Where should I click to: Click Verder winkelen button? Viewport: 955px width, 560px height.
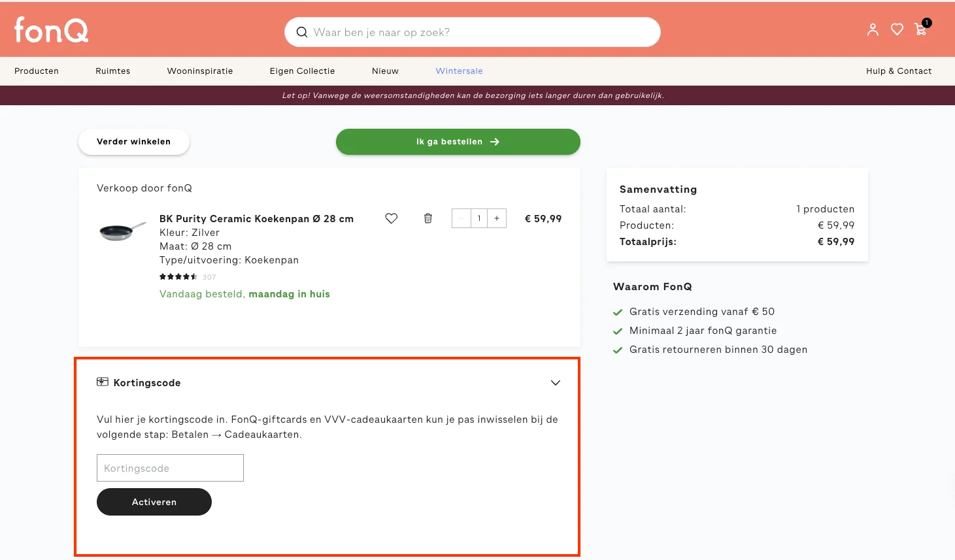[133, 142]
